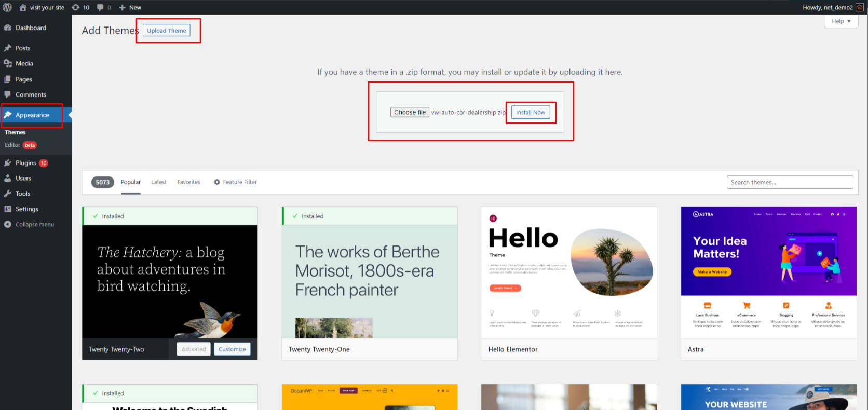This screenshot has height=410, width=868.
Task: Select the Hello Elementor theme thumbnail
Action: [568, 272]
